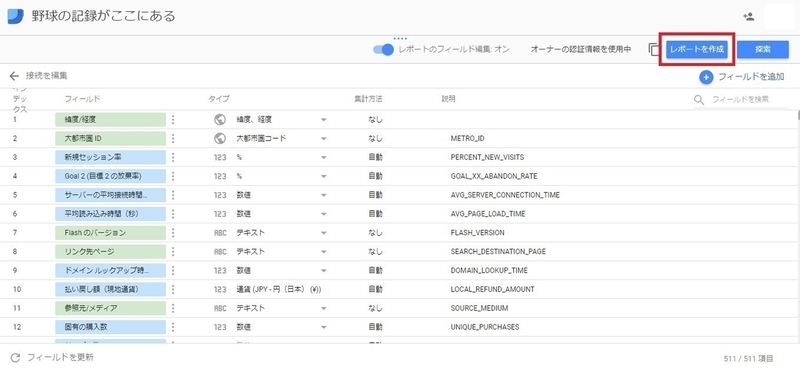The image size is (800, 369).
Task: Click the Data Studio logo icon
Action: [15, 16]
